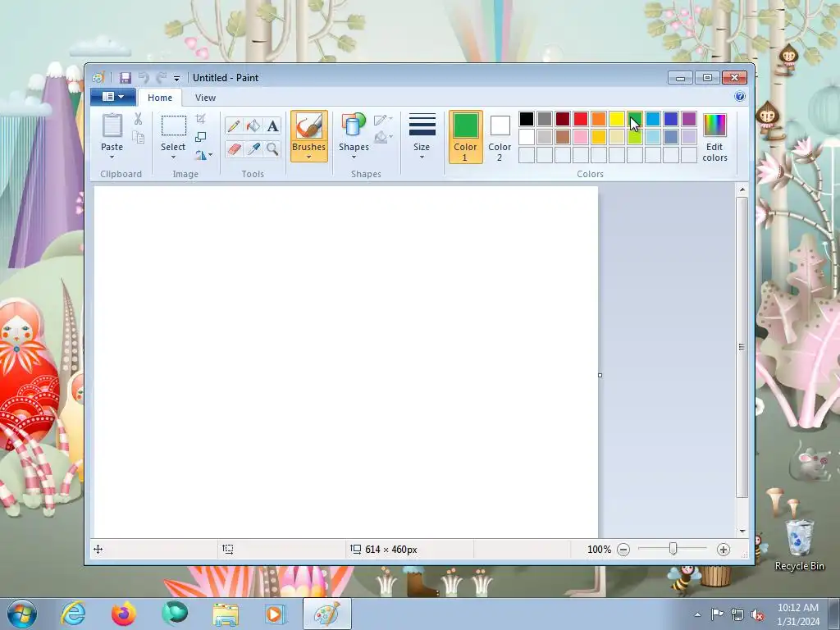Select the Fill with color bucket tool
840x630 pixels.
click(x=253, y=126)
